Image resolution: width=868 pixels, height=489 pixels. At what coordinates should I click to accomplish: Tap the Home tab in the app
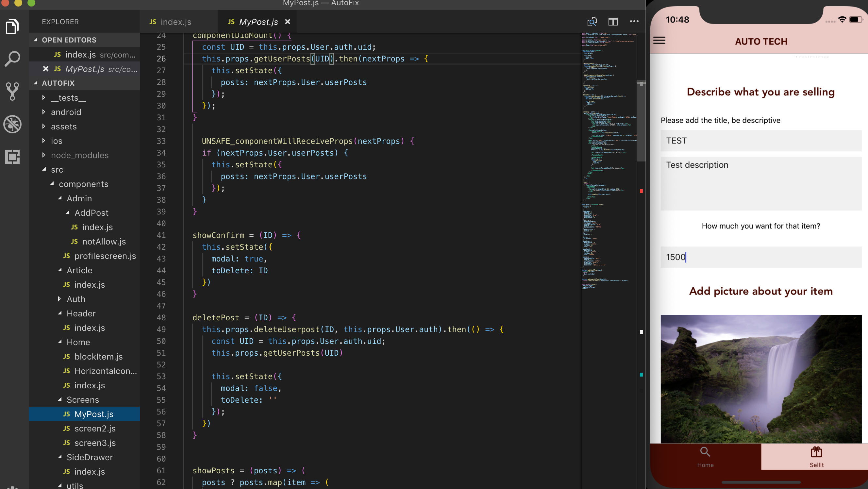[705, 457]
